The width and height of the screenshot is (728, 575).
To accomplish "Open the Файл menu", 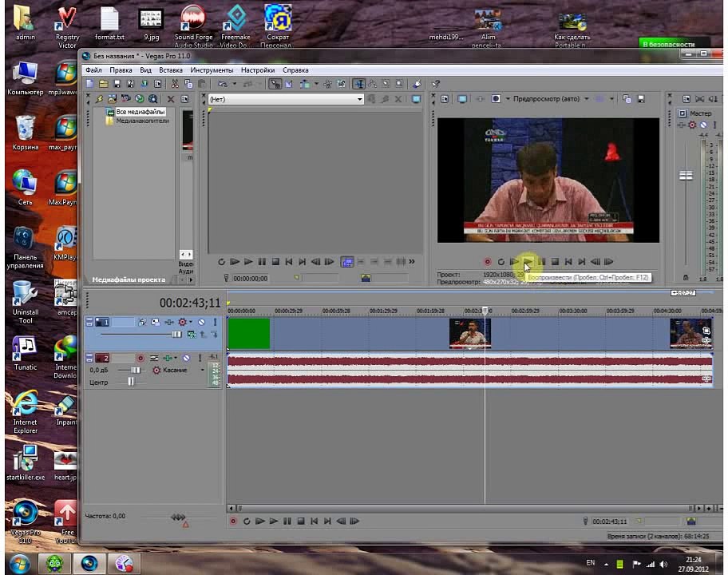I will [93, 70].
